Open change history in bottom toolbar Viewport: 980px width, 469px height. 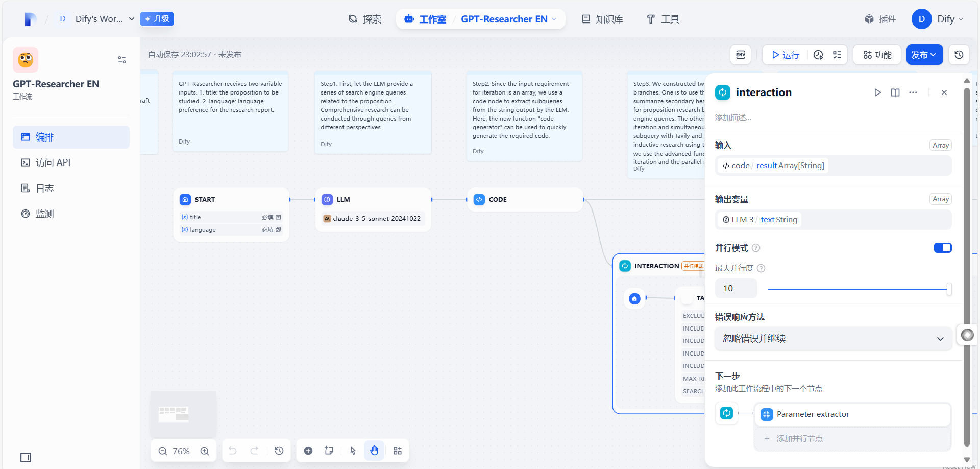point(279,451)
